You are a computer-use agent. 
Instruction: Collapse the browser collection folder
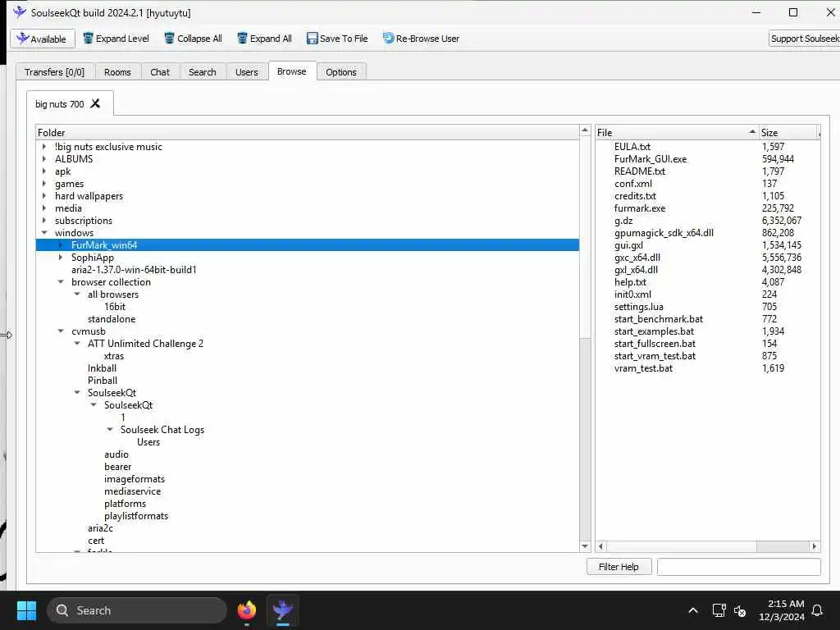[x=61, y=282]
